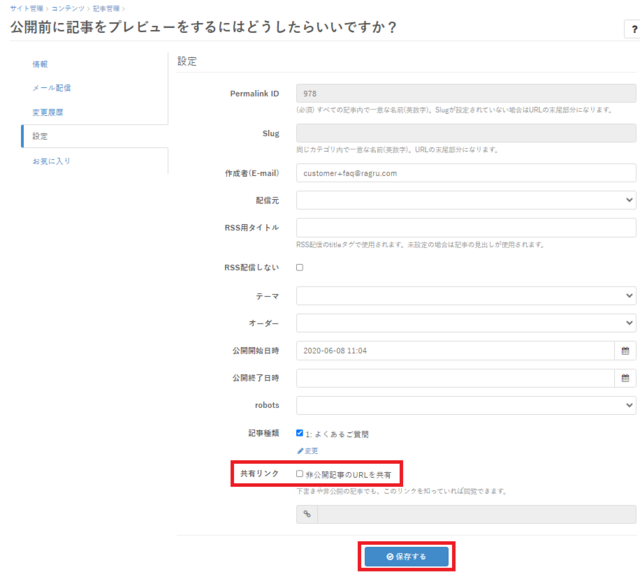Screen dimensions: 640x572
Task: Click the Permalink ID field showing 978
Action: click(466, 93)
